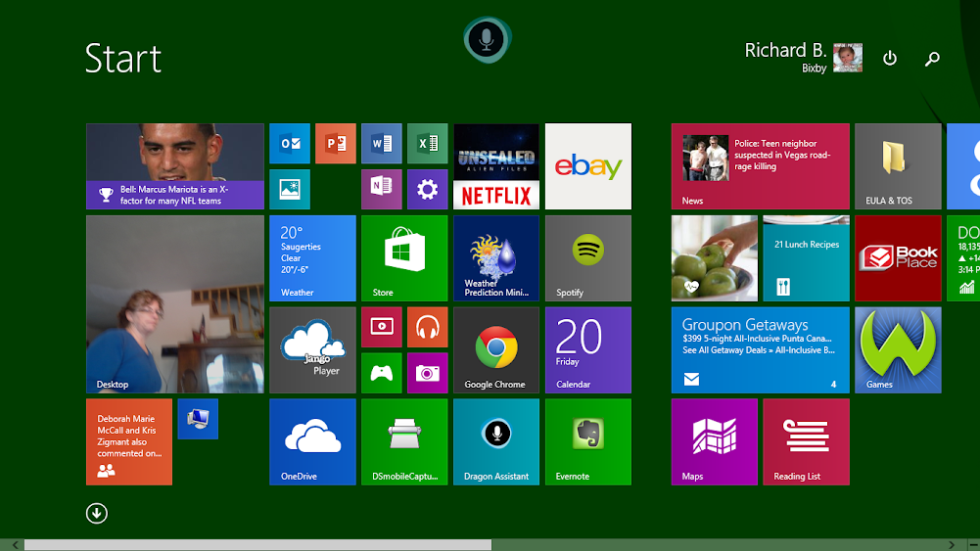Launch the Windows Store tile

(404, 258)
